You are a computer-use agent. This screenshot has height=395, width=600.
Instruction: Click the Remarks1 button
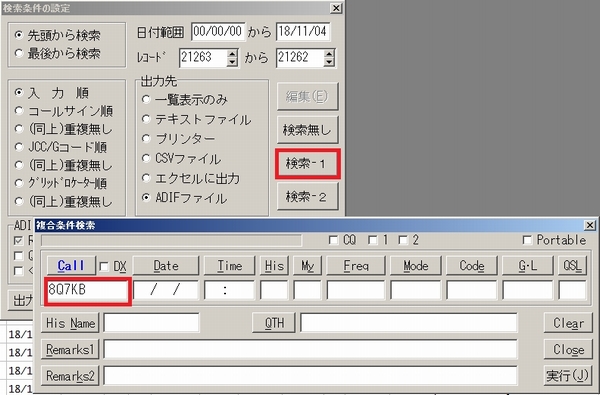pos(70,349)
